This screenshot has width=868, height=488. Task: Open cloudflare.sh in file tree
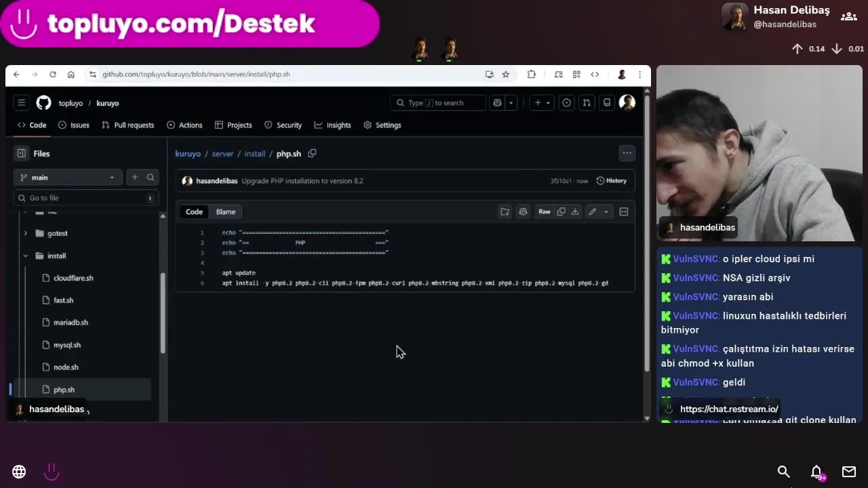pyautogui.click(x=73, y=278)
